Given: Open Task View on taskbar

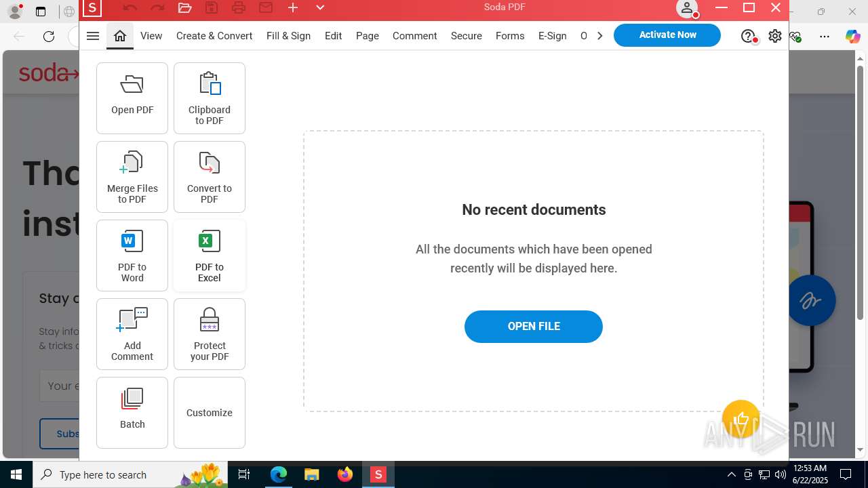Looking at the screenshot, I should pyautogui.click(x=244, y=474).
